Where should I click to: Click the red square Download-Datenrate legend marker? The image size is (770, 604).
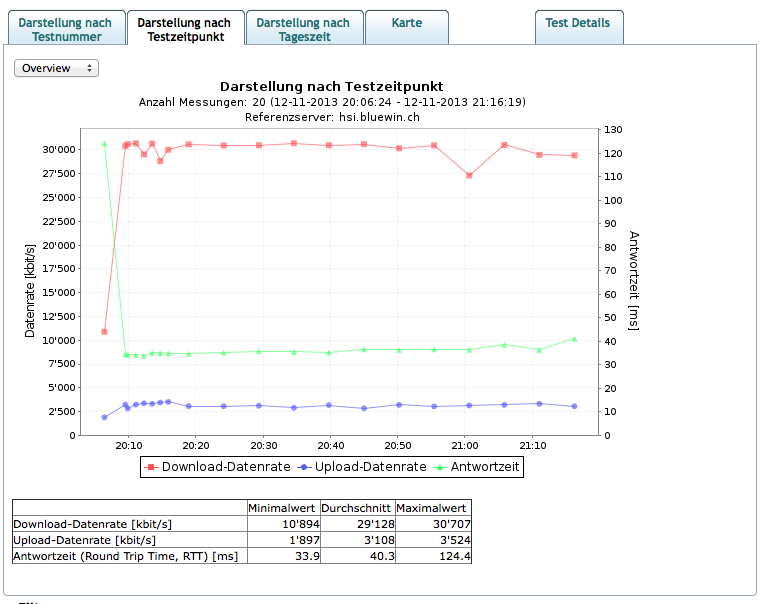tap(151, 466)
